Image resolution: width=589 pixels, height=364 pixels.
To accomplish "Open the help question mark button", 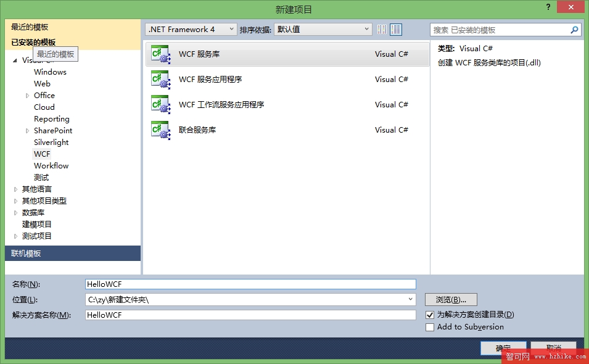I will [x=548, y=7].
